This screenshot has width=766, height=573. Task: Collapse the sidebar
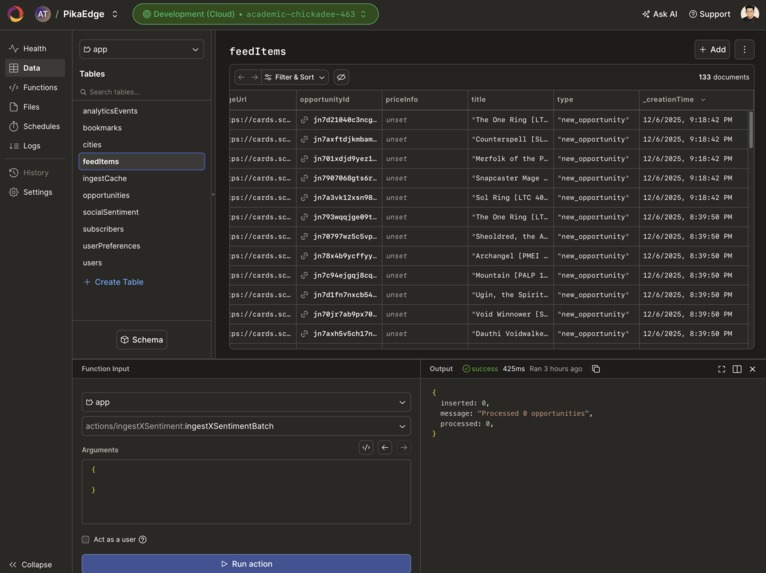pyautogui.click(x=31, y=564)
